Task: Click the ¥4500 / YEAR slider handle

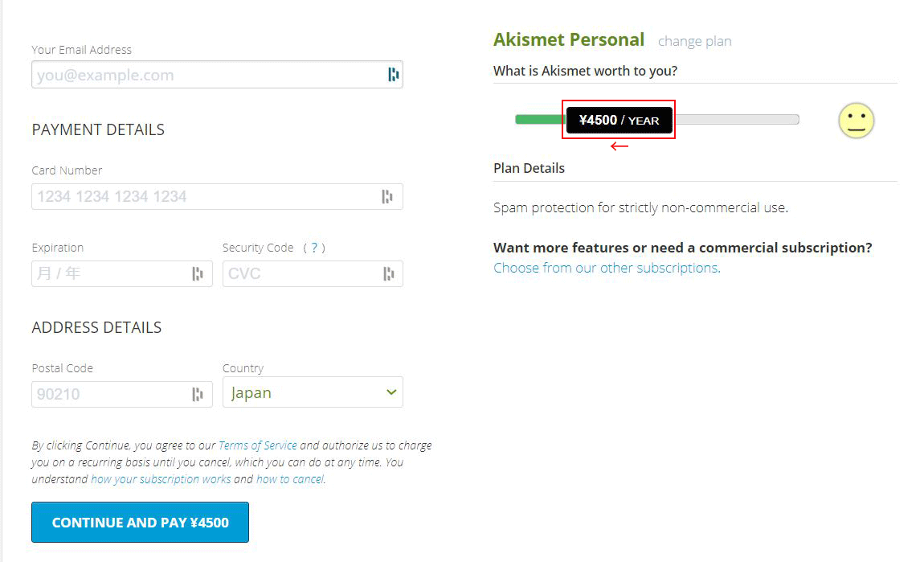Action: (x=619, y=120)
